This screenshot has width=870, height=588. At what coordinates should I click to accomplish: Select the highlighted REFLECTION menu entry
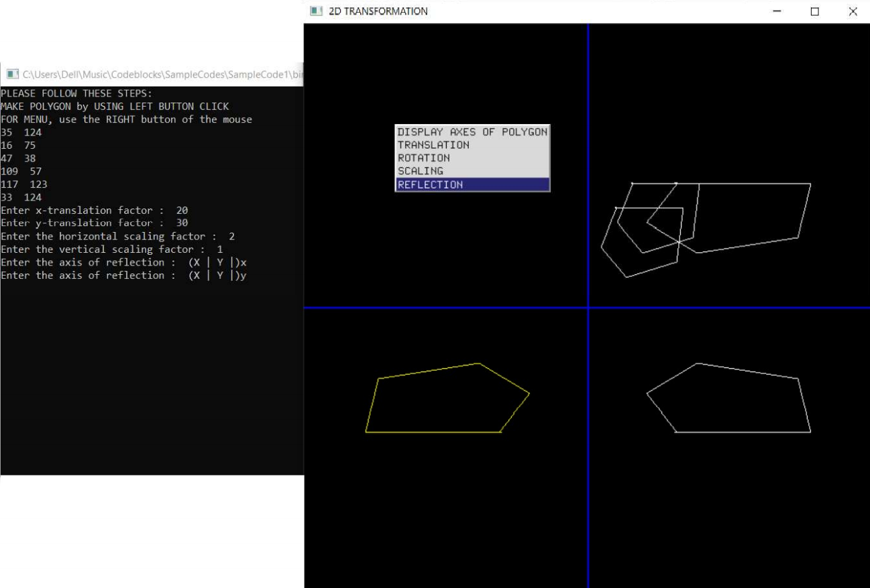(x=472, y=184)
